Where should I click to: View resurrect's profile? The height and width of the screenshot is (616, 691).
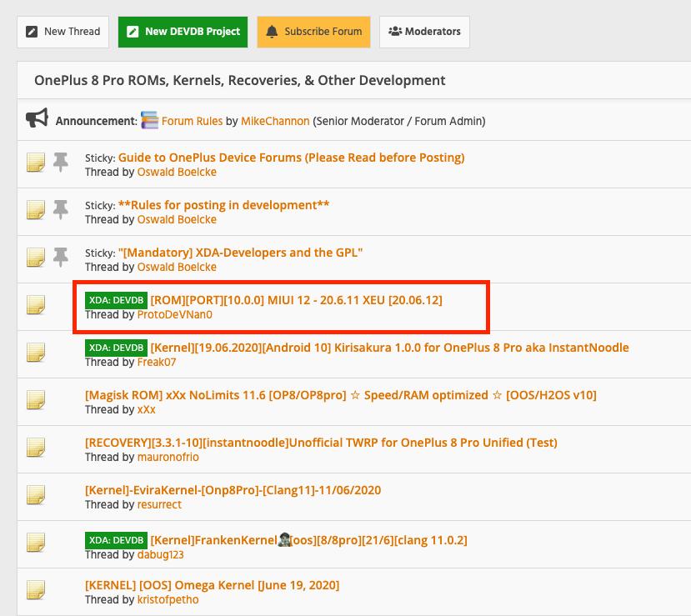[x=159, y=505]
